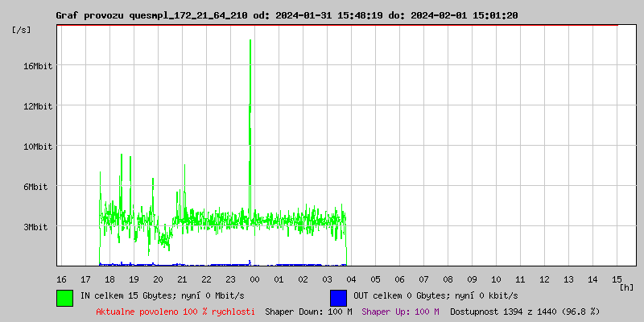Click the 10Mbit y-axis label
The image size is (644, 322).
click(x=38, y=147)
